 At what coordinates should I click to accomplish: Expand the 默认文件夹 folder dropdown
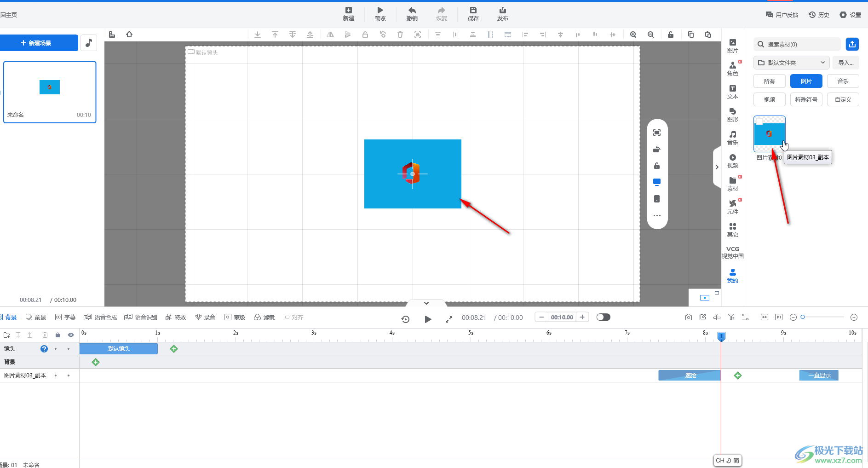click(792, 63)
